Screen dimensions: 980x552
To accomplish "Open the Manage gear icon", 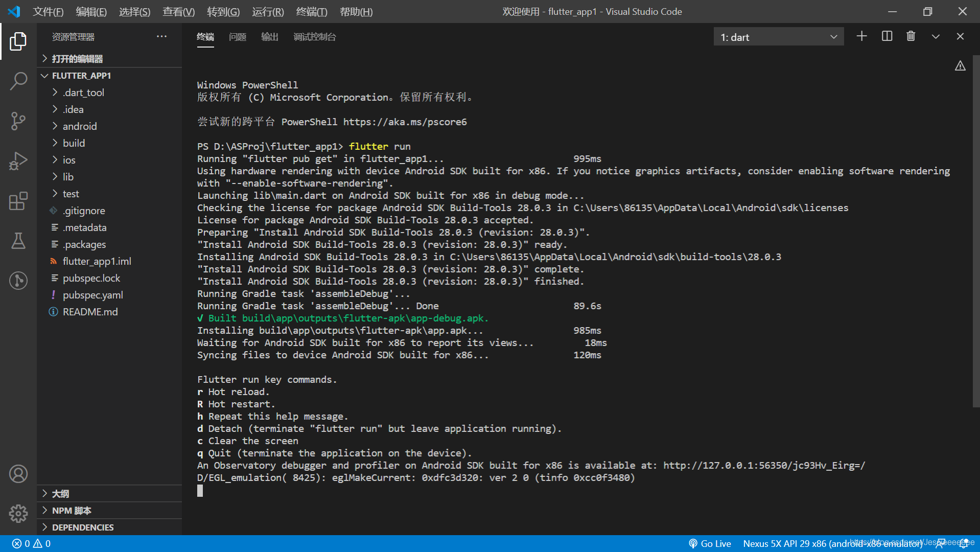I will click(x=18, y=513).
